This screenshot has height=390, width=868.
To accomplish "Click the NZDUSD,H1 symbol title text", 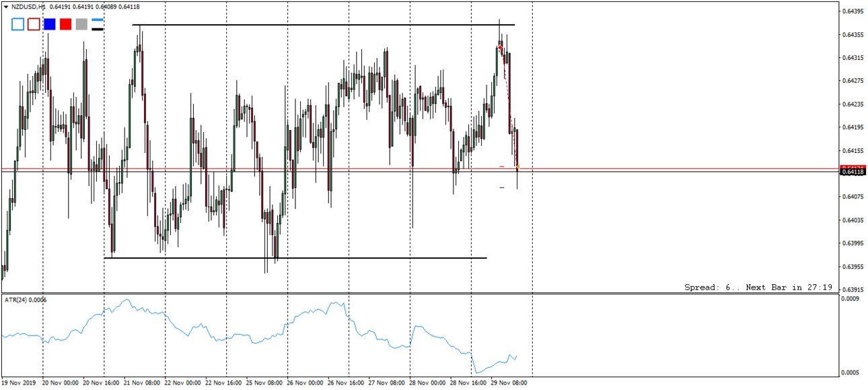I will (x=28, y=7).
